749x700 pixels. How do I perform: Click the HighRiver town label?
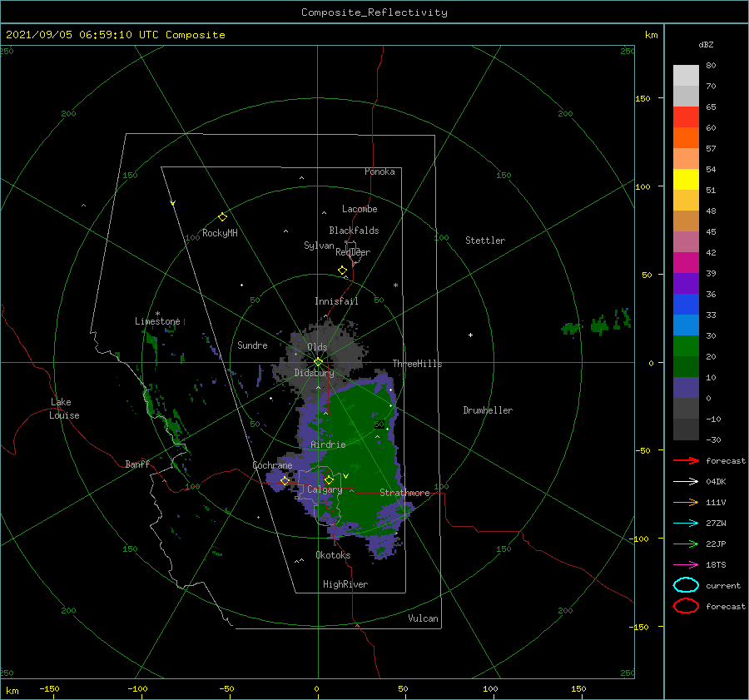[345, 584]
